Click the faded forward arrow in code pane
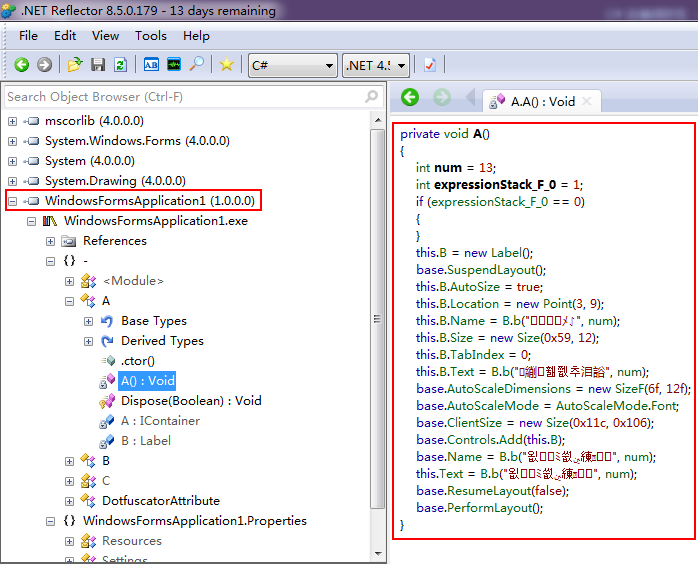The image size is (698, 564). click(442, 97)
